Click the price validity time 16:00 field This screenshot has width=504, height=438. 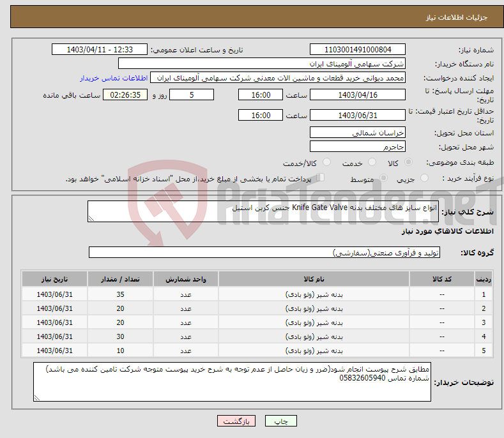click(261, 115)
